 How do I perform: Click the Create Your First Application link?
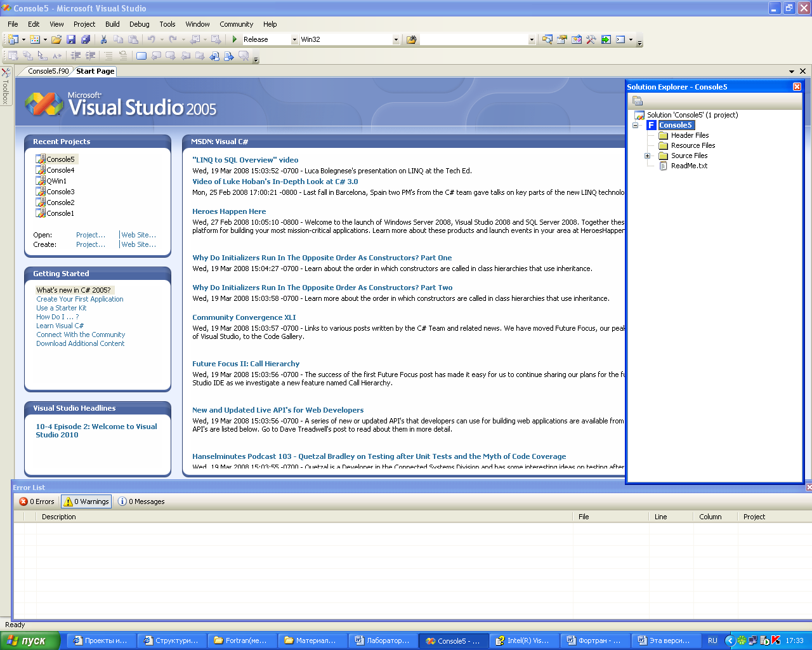point(80,299)
